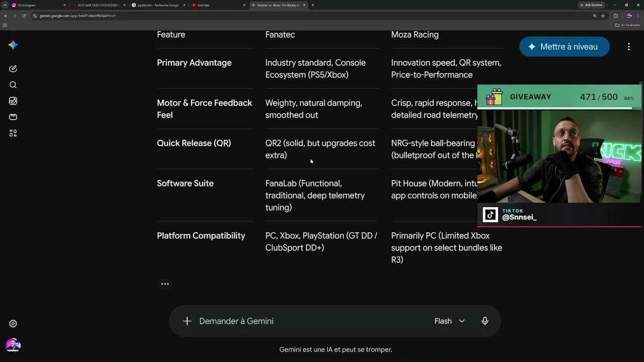The width and height of the screenshot is (644, 362).
Task: Switch to the ROG Swift OLED PG32UCDM3 tab
Action: point(99,5)
